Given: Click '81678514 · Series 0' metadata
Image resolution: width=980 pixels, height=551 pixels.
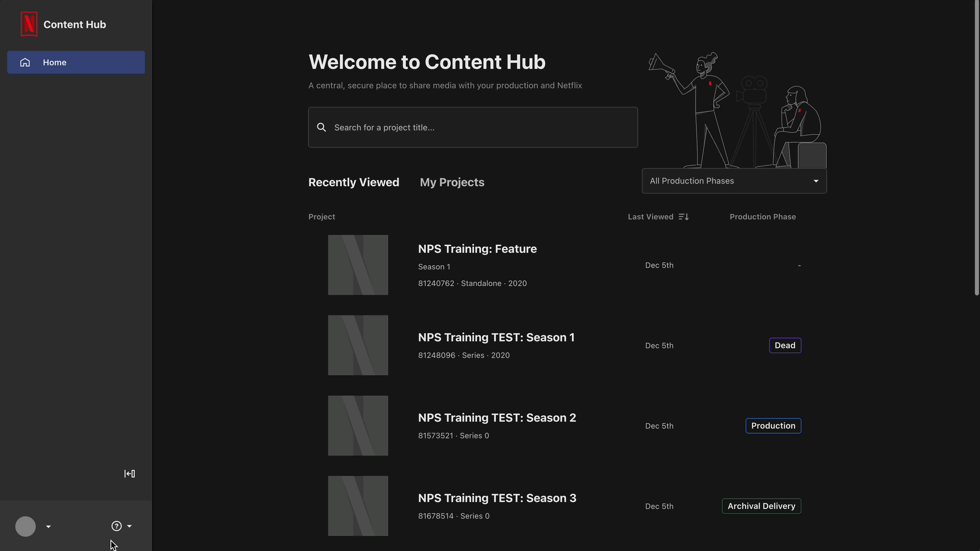Looking at the screenshot, I should coord(454,516).
